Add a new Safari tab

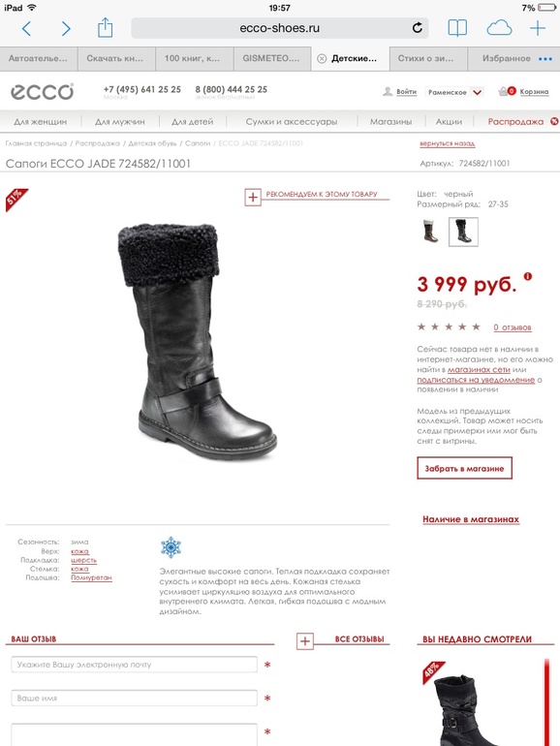pos(538,28)
